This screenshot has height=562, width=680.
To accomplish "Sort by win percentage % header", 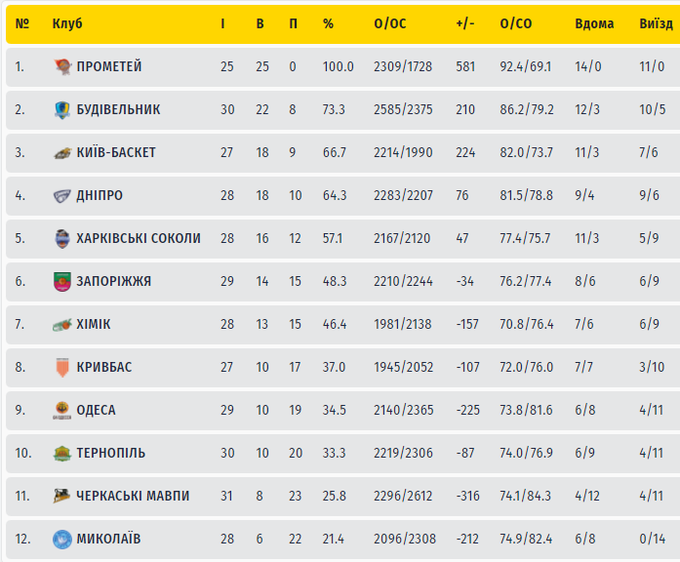I will pos(328,24).
